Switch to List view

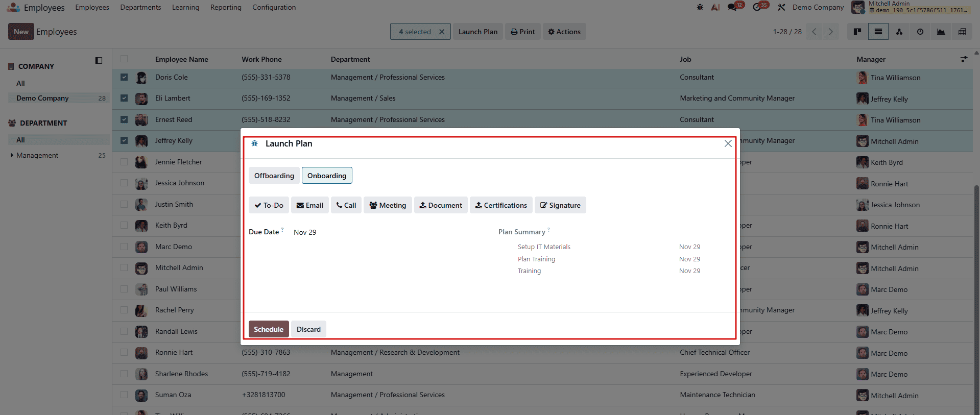878,32
